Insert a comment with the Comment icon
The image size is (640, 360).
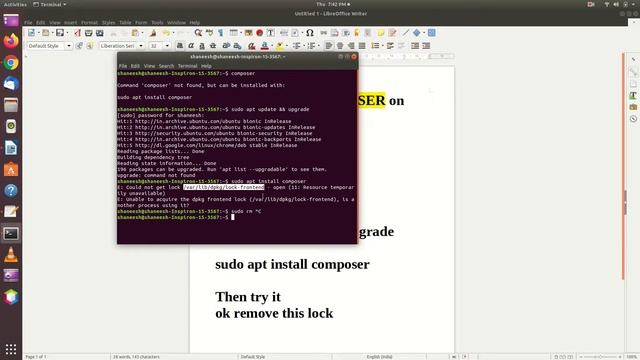381,33
